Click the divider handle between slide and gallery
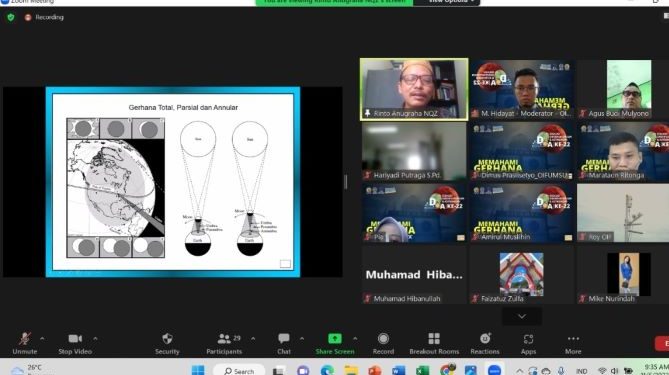 346,182
